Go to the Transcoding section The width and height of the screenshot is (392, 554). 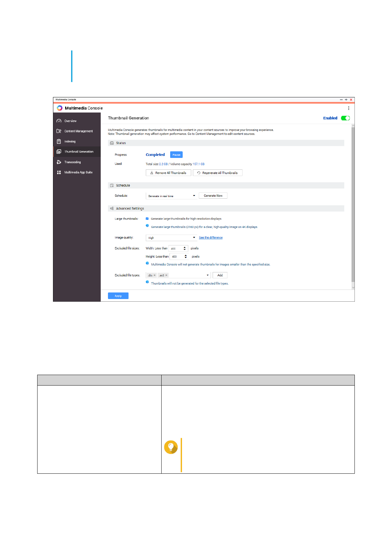tap(72, 162)
